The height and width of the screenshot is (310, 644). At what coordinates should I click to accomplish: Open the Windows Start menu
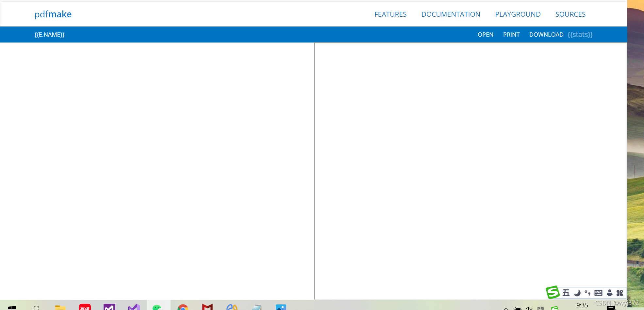[x=11, y=307]
